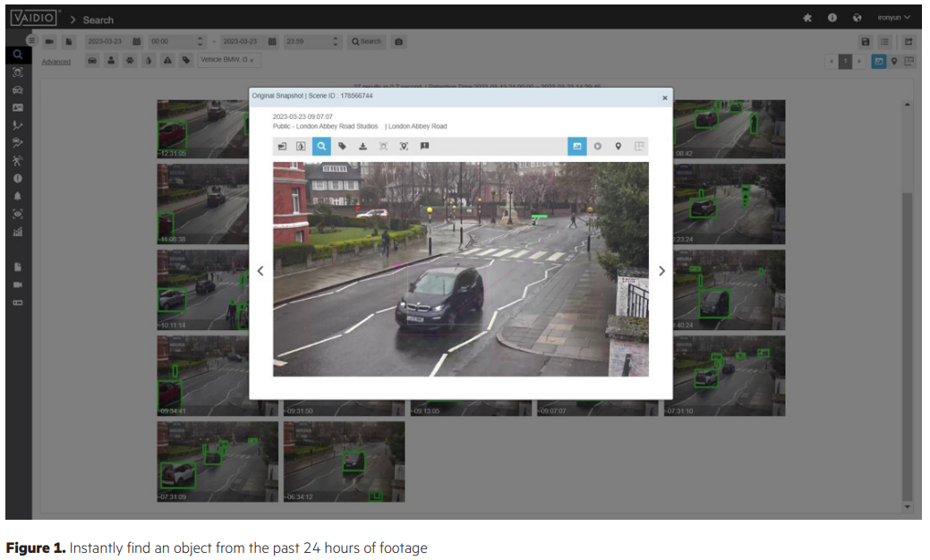Toggle results floor plan view
The image size is (930, 560).
coord(909,61)
